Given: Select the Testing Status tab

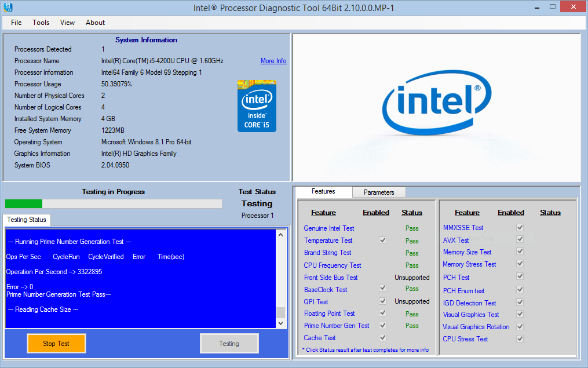Looking at the screenshot, I should 27,220.
